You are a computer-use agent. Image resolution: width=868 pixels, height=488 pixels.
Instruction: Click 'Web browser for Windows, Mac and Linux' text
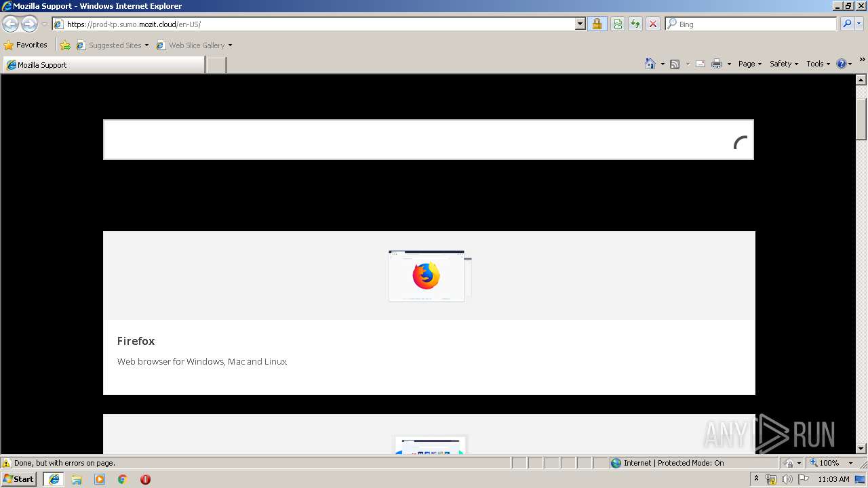(x=202, y=362)
